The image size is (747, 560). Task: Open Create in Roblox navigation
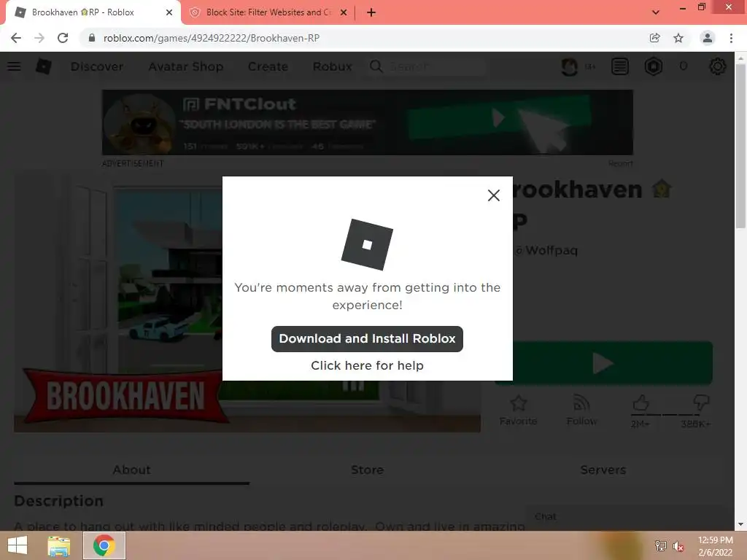268,66
